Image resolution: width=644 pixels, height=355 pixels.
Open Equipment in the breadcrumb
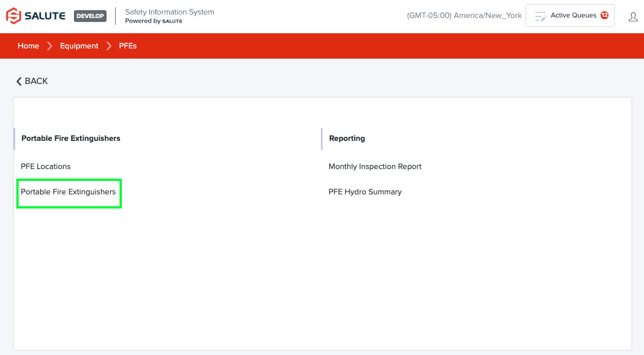click(80, 46)
